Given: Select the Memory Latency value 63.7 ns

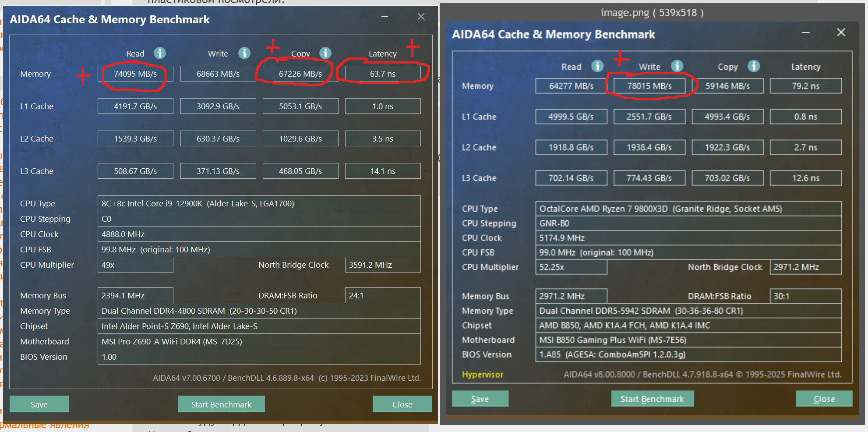Looking at the screenshot, I should (383, 74).
